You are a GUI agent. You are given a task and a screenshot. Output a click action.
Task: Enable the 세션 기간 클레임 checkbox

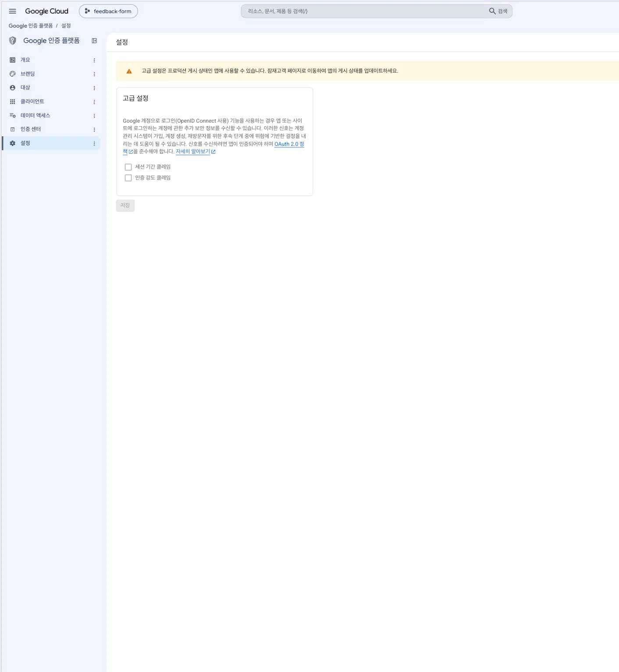(128, 167)
